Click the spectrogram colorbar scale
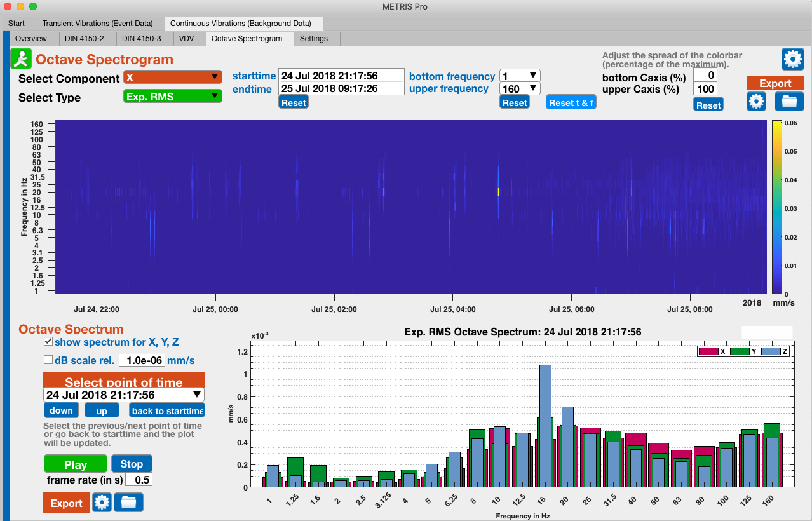This screenshot has height=521, width=812. [776, 207]
